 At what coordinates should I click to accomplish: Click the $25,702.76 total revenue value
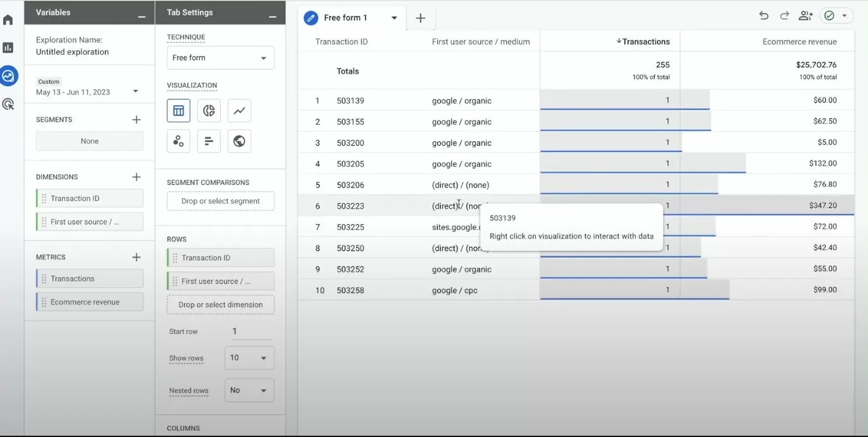[816, 65]
